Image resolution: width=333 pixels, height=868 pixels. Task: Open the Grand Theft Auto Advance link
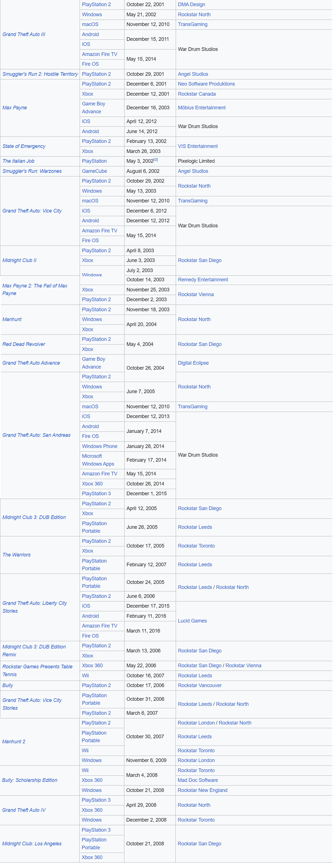31,363
